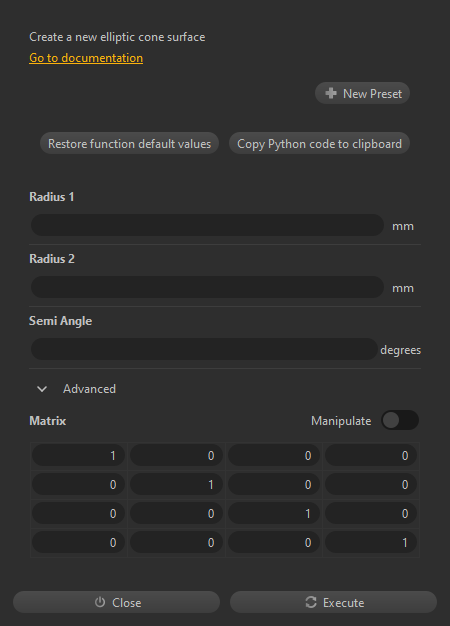The width and height of the screenshot is (450, 626).
Task: Focus the Radius 2 input field
Action: [207, 287]
